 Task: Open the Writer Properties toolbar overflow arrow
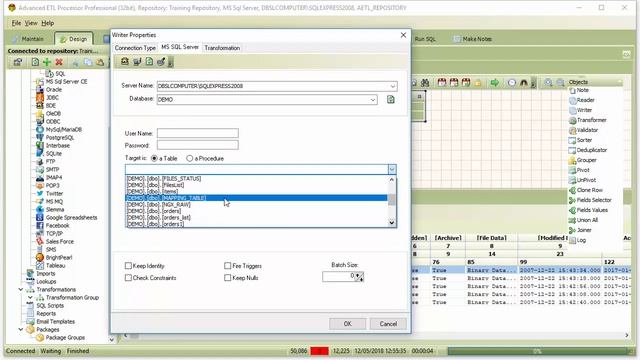coord(171,62)
